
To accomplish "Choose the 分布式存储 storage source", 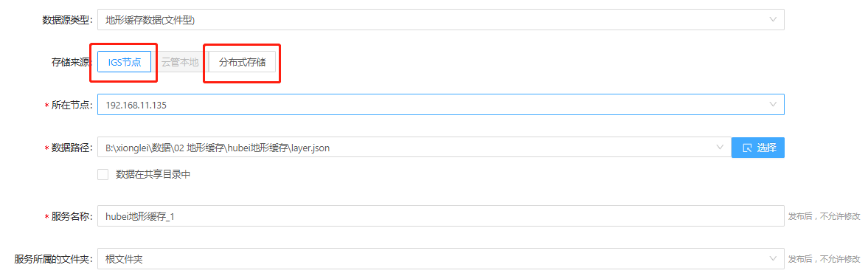I will (x=242, y=63).
